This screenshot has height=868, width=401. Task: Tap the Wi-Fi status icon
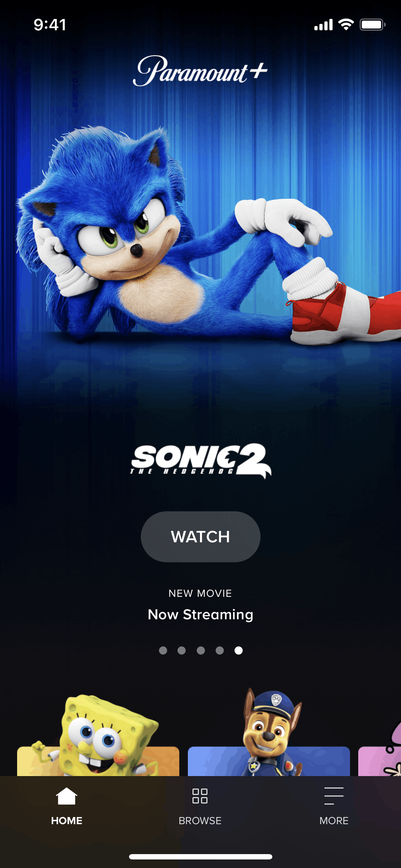click(346, 24)
